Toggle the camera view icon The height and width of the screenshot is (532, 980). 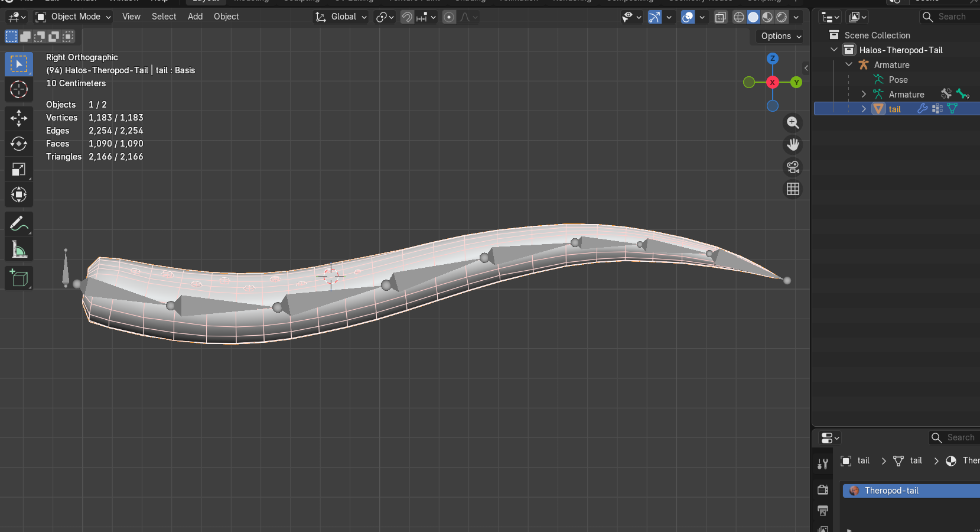click(793, 167)
